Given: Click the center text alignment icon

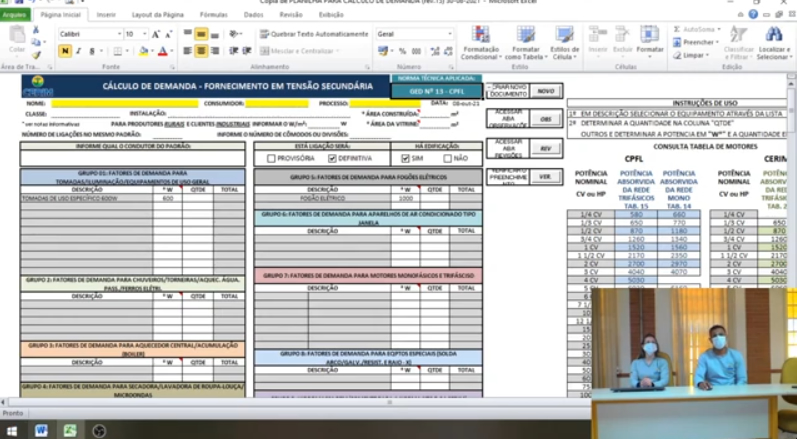Looking at the screenshot, I should pyautogui.click(x=200, y=51).
